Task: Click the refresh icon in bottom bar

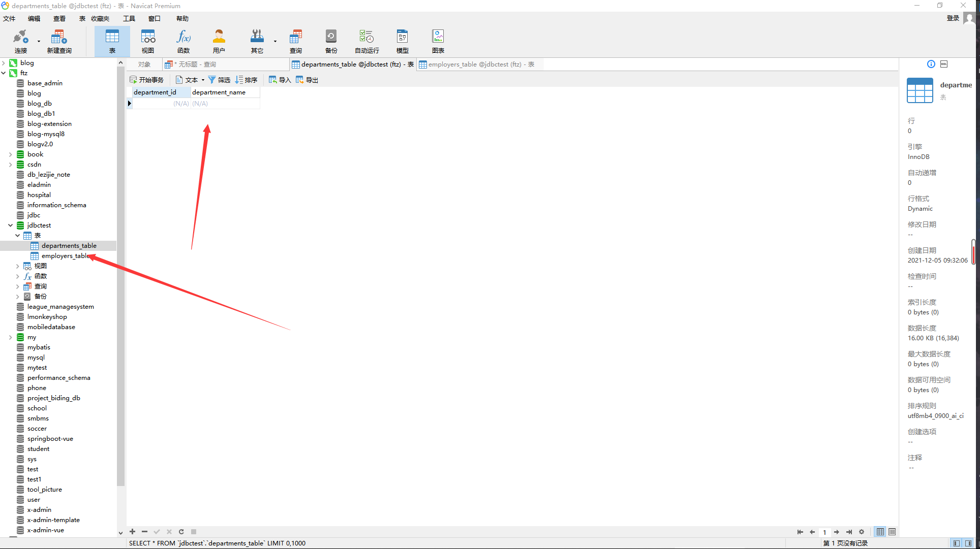Action: [x=181, y=532]
